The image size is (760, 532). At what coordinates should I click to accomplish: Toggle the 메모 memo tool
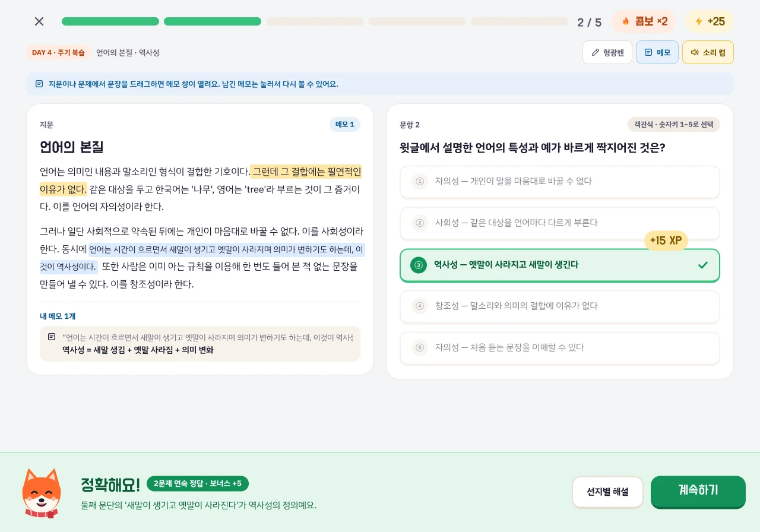(x=657, y=52)
